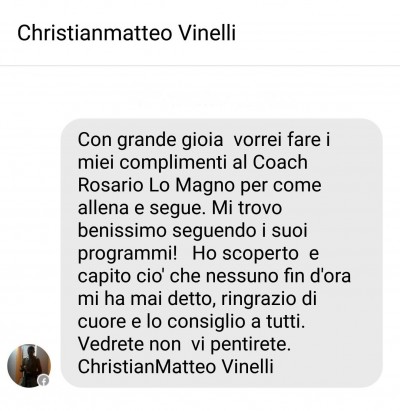
Task: Select the gray message bubble
Action: (222, 253)
